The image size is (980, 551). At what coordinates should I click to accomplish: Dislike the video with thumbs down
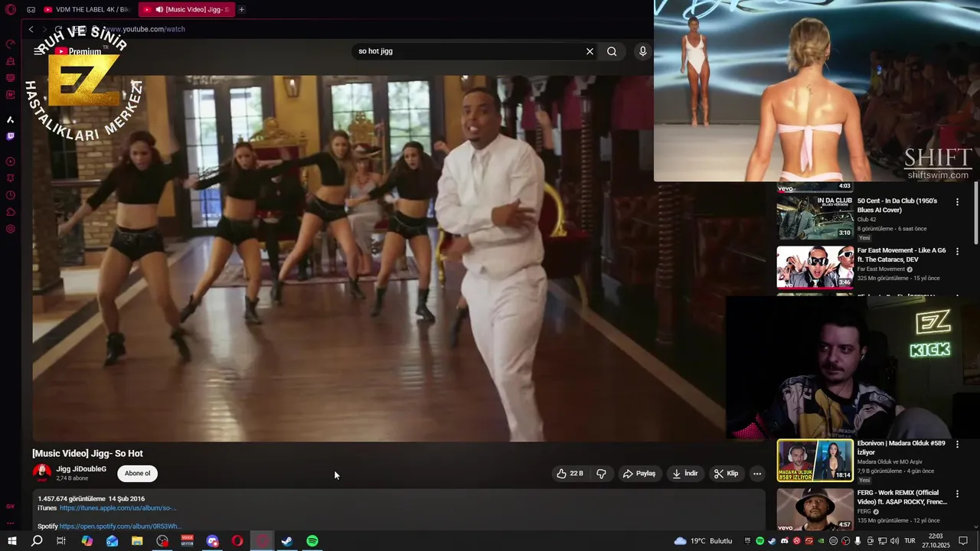click(x=601, y=474)
